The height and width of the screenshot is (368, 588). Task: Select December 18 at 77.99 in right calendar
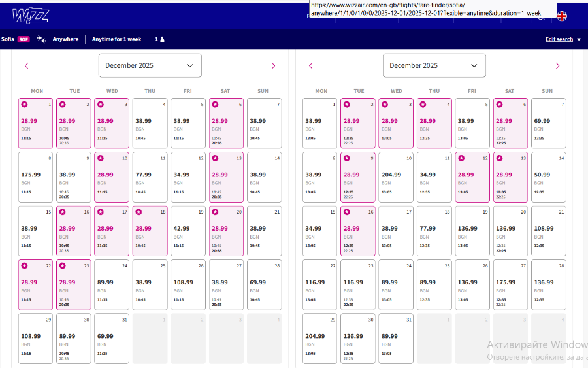pyautogui.click(x=434, y=231)
